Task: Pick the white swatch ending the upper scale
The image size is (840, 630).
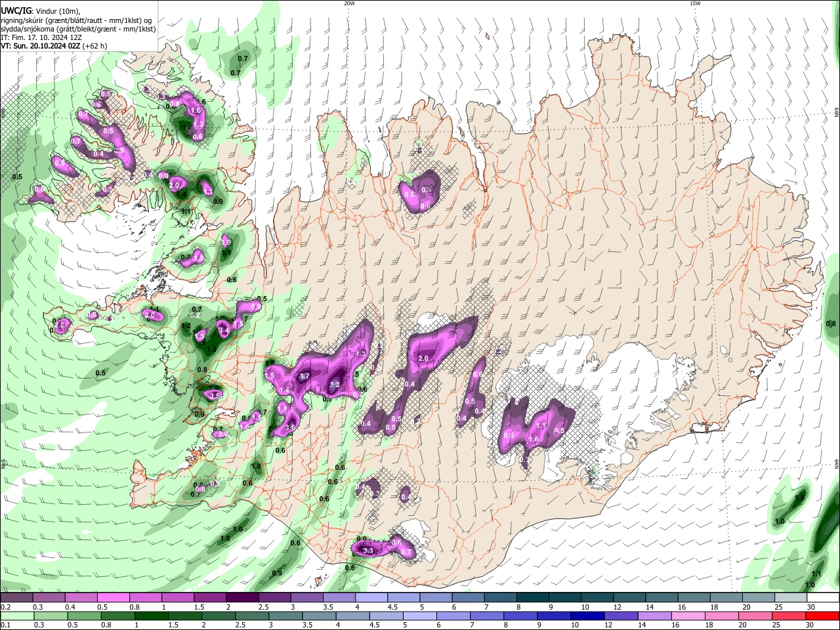Action: coord(824,598)
